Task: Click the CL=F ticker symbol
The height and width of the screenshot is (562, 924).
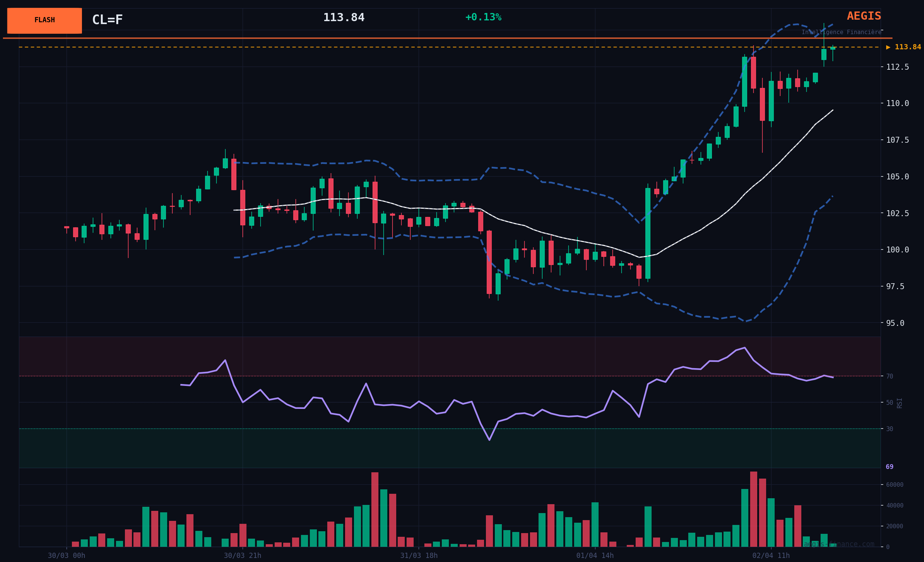Action: (107, 20)
